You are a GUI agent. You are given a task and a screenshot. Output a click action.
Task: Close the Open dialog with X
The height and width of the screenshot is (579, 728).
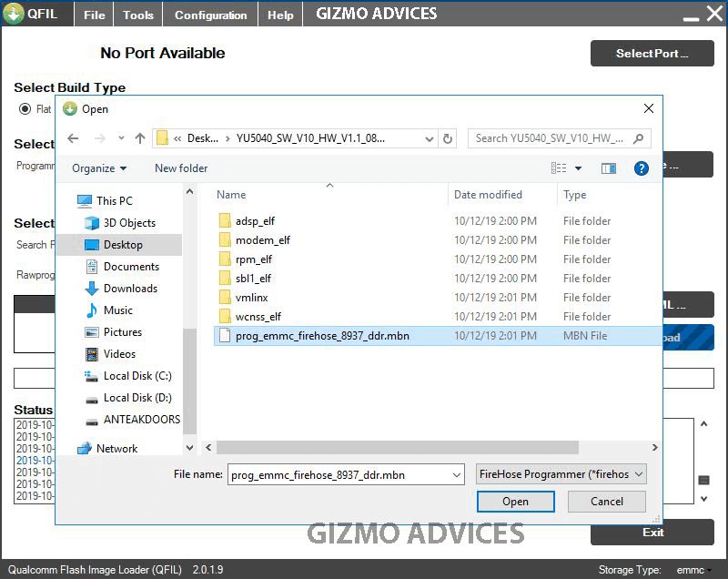point(649,108)
